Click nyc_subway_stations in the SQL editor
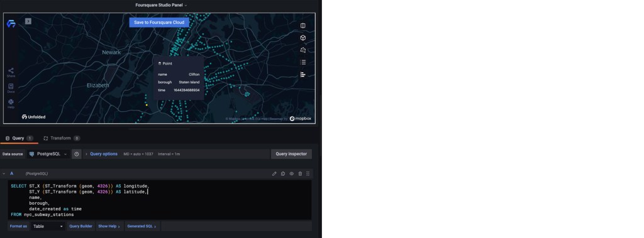The image size is (644, 238). 49,215
